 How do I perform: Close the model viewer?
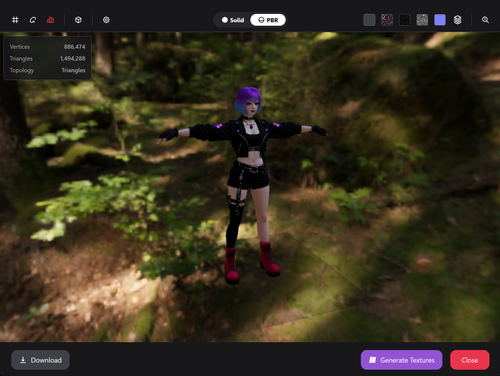pos(470,360)
